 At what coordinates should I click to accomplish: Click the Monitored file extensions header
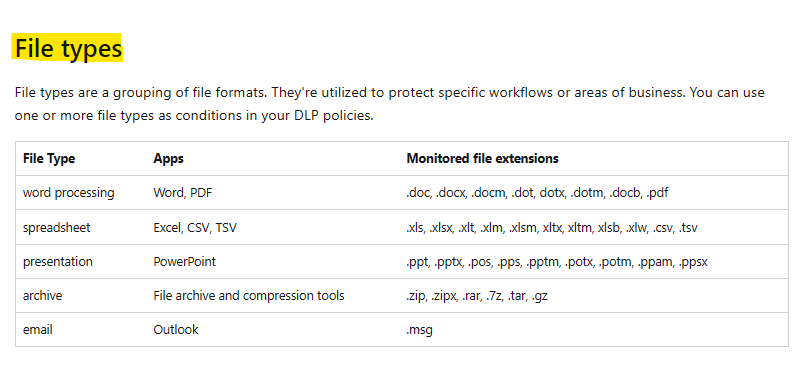[x=482, y=159]
